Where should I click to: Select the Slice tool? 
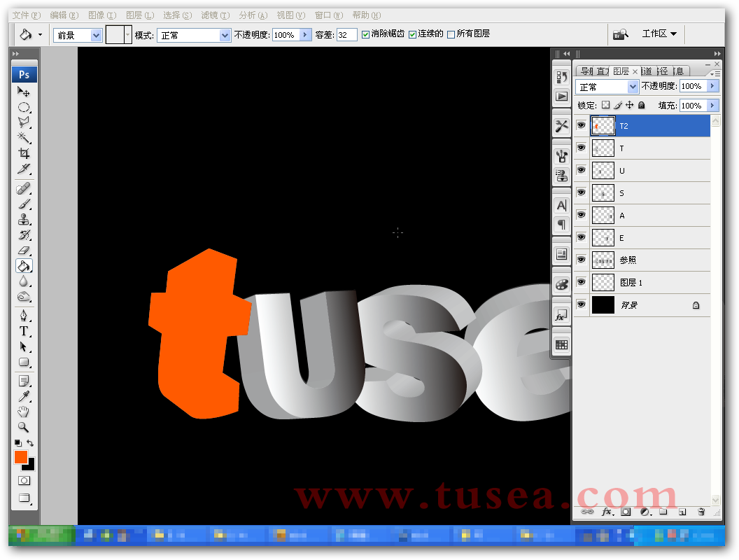click(24, 169)
